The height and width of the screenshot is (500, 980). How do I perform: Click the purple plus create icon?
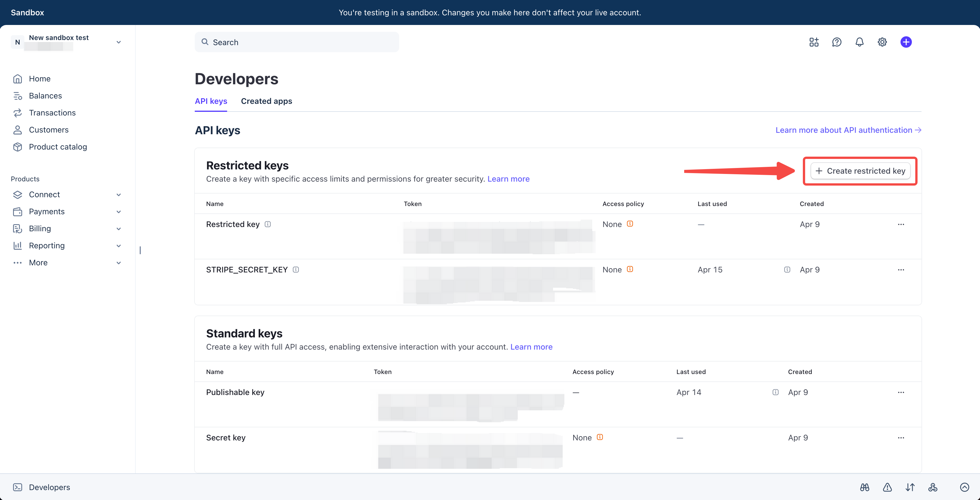pos(906,42)
